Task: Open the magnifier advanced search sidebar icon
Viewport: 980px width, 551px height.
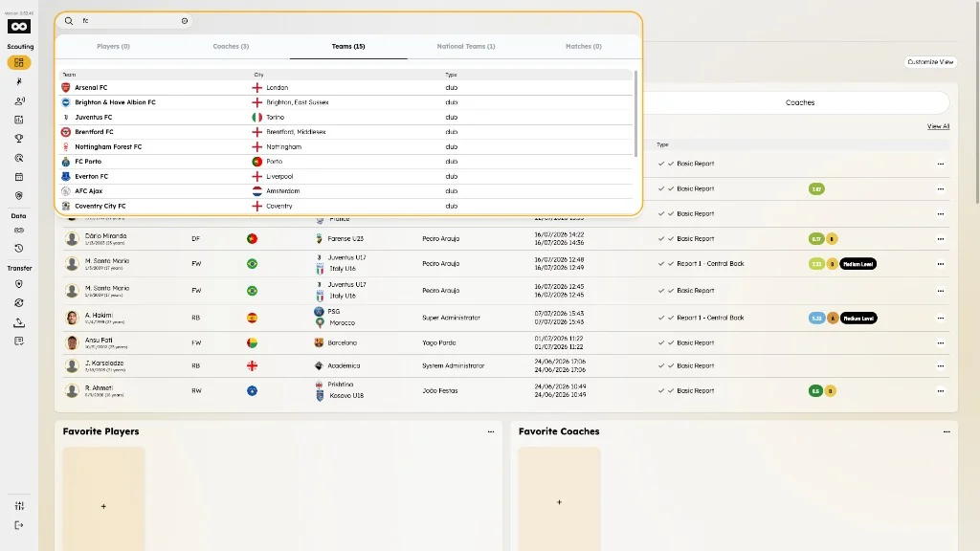Action: click(x=19, y=158)
